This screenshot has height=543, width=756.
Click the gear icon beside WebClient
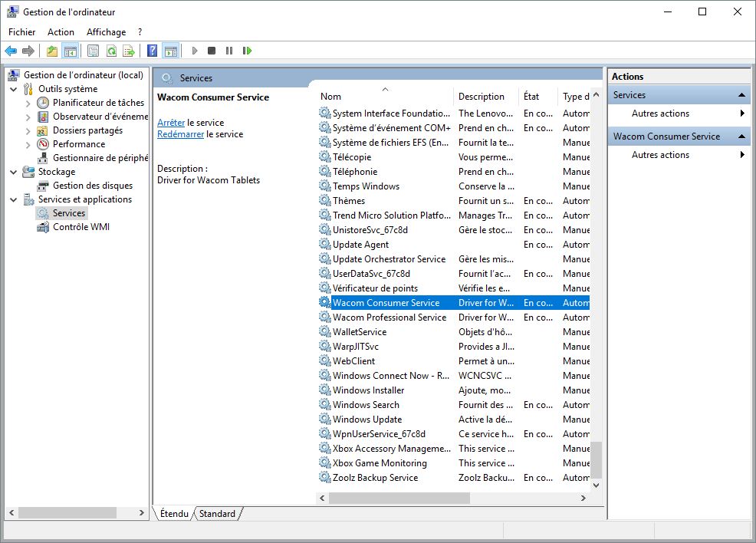click(324, 360)
